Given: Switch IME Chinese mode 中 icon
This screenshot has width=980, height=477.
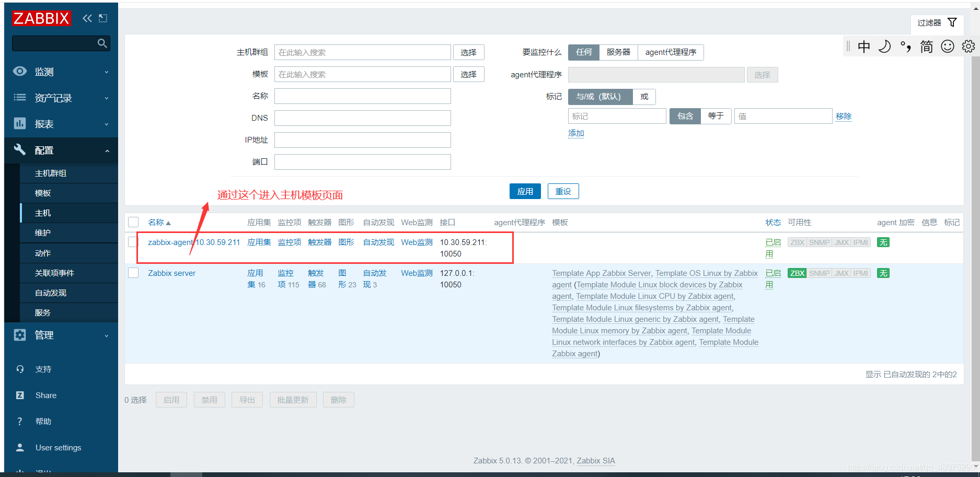Looking at the screenshot, I should (864, 46).
